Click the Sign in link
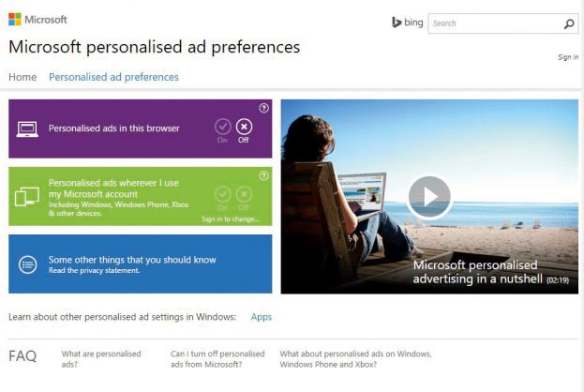Screen dimensions: 584x392 tap(568, 57)
